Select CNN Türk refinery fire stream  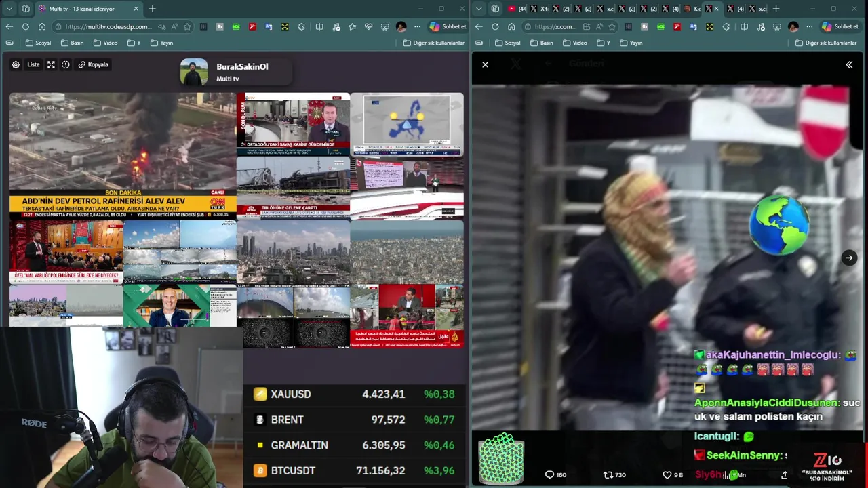click(123, 155)
